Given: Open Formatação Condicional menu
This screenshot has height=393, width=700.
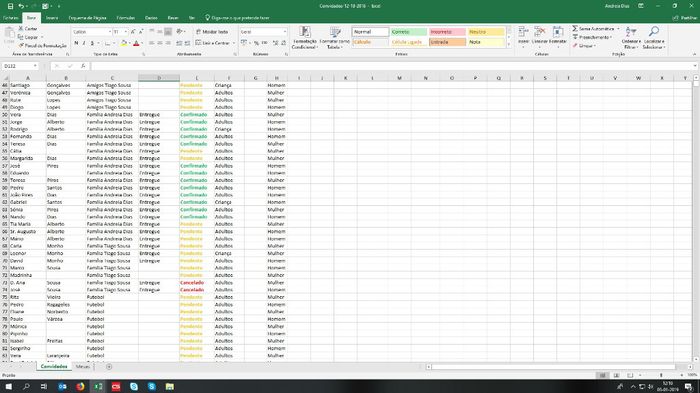Looking at the screenshot, I should [304, 38].
